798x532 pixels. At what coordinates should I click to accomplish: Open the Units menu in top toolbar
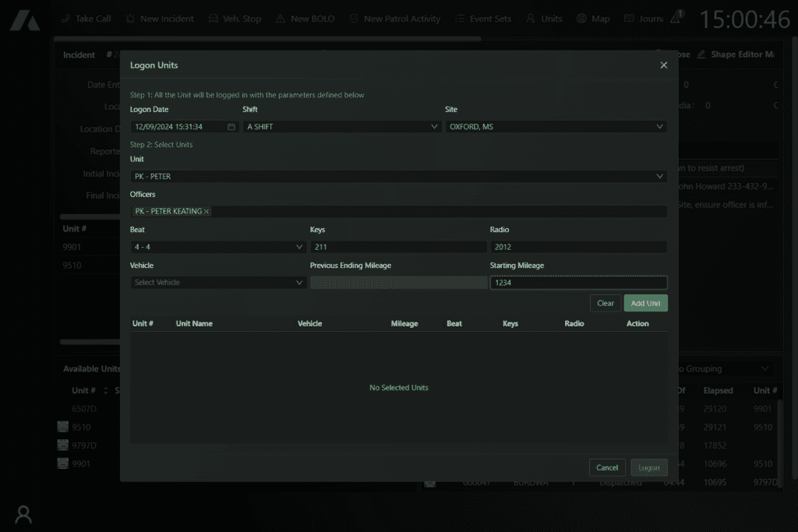[544, 19]
